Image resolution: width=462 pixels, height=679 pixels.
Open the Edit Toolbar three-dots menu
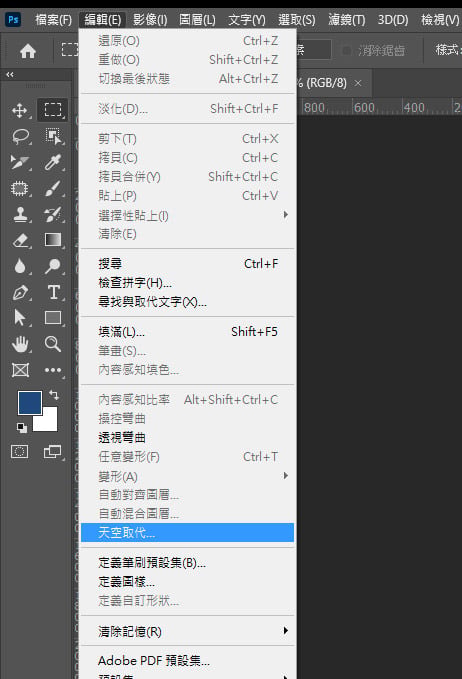coord(53,370)
